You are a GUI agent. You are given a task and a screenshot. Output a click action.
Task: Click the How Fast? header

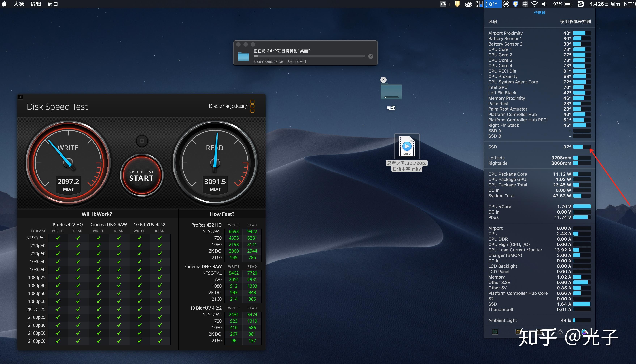click(x=222, y=214)
